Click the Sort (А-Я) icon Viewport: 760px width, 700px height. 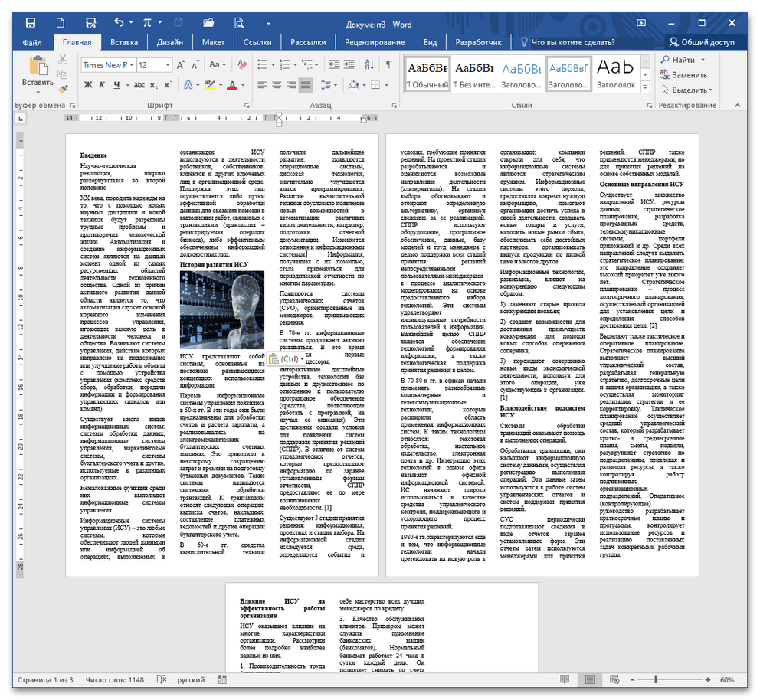(x=369, y=65)
